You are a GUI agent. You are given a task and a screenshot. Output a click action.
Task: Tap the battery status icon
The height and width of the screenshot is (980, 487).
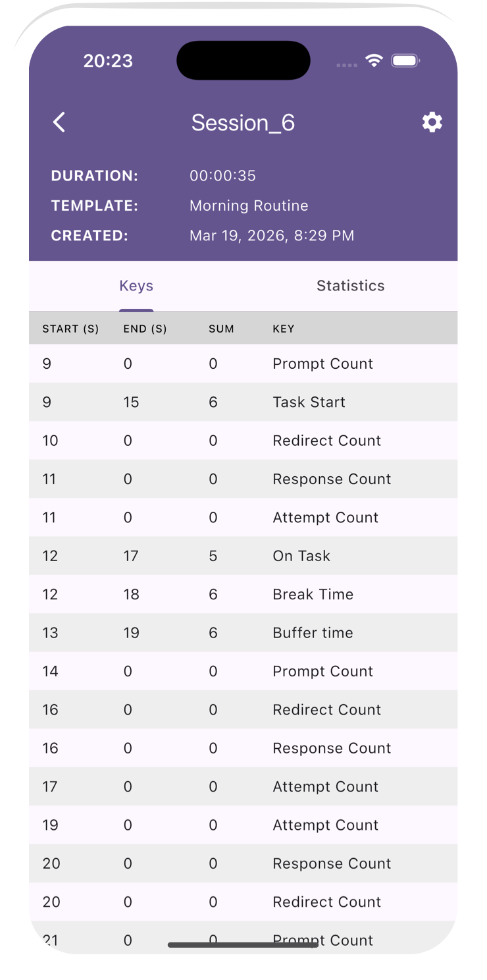[406, 61]
